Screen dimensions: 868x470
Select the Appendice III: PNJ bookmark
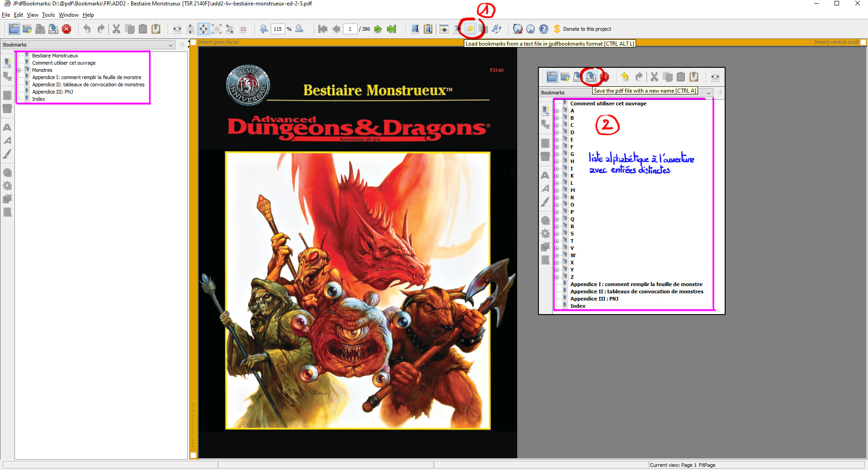[x=52, y=92]
